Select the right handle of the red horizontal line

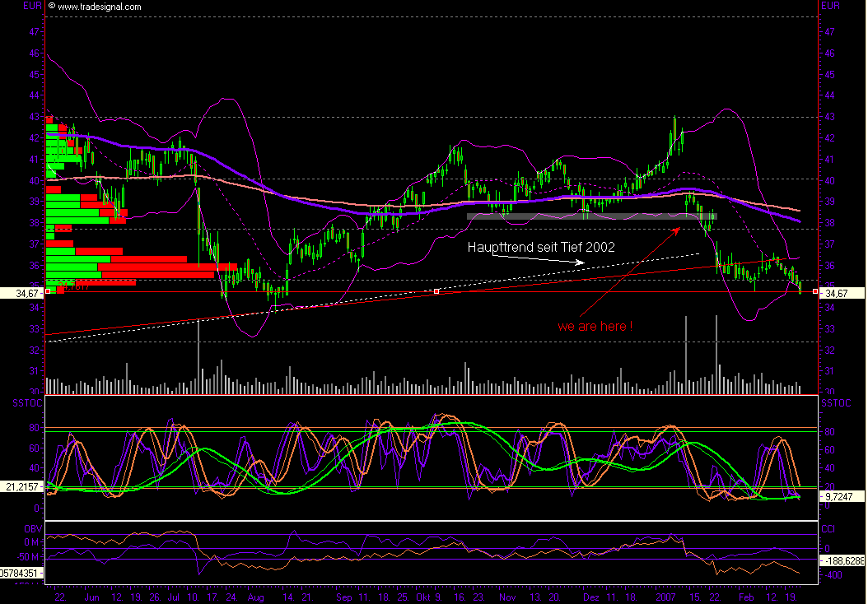(815, 291)
